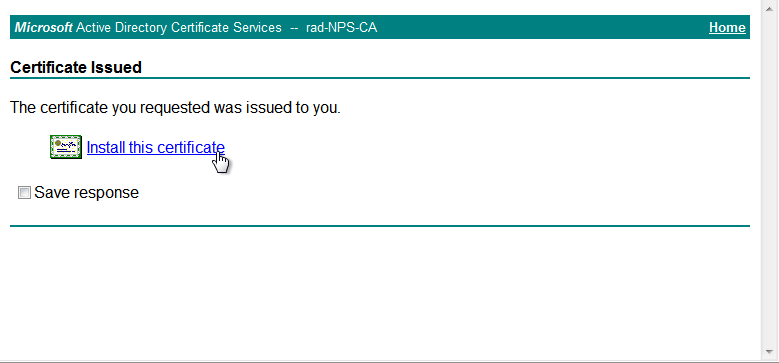The width and height of the screenshot is (779, 363).
Task: Click the Certificate Issued heading
Action: (76, 67)
